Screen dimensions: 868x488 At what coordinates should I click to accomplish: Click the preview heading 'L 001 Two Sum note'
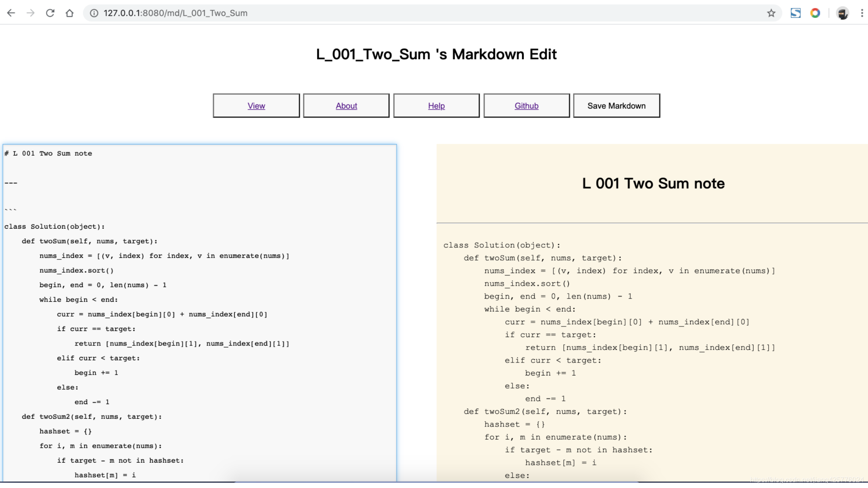tap(653, 183)
